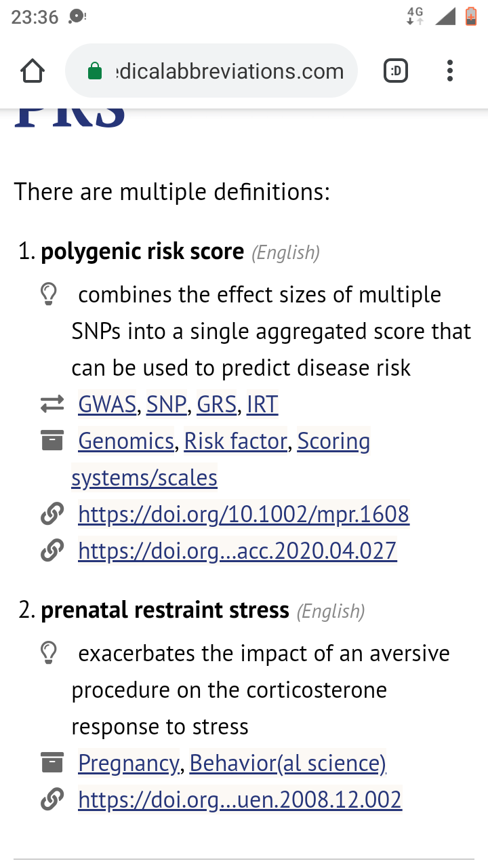Visit the doi.org/10.1002/mpr.1608 reference
Screen dimensions: 488x868
243,515
